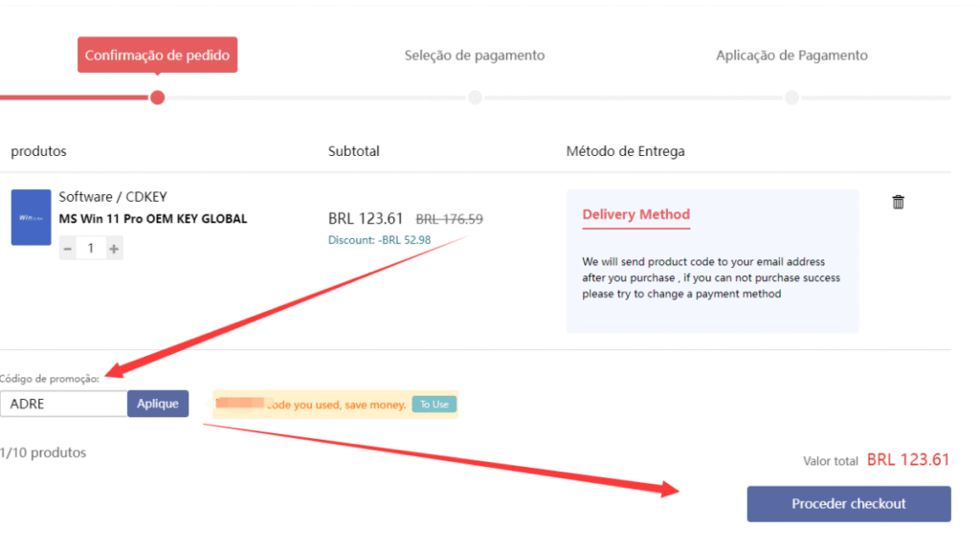Click the Discount -BRL 52.98 text

[379, 240]
